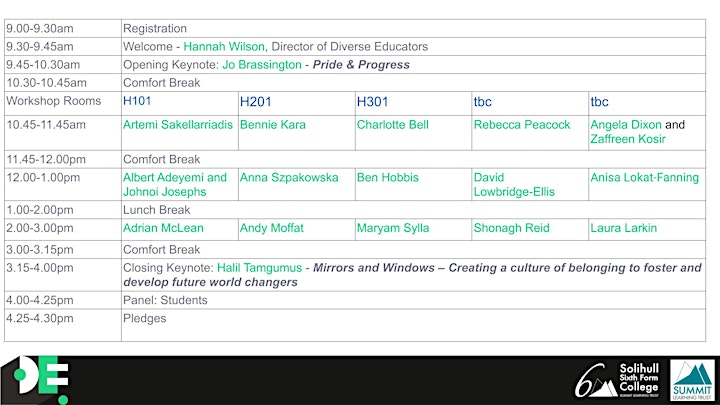Open David Lowbridge-Ellis workshop link

tap(514, 185)
